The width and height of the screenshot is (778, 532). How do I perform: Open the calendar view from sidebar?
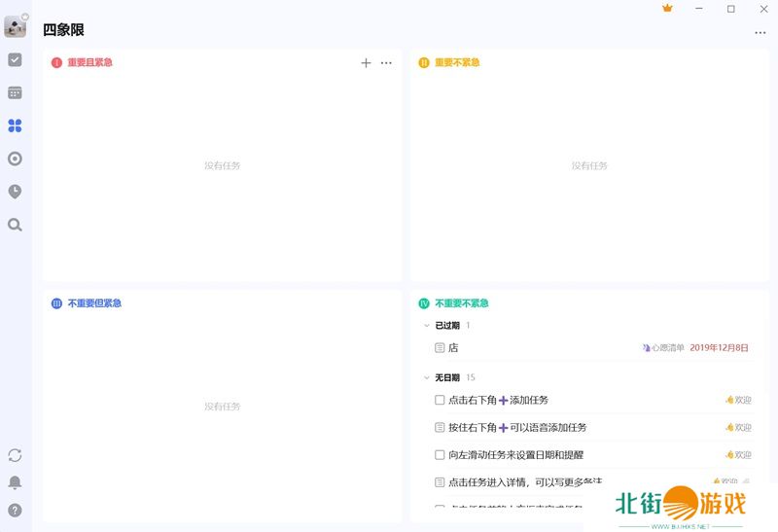tap(15, 92)
